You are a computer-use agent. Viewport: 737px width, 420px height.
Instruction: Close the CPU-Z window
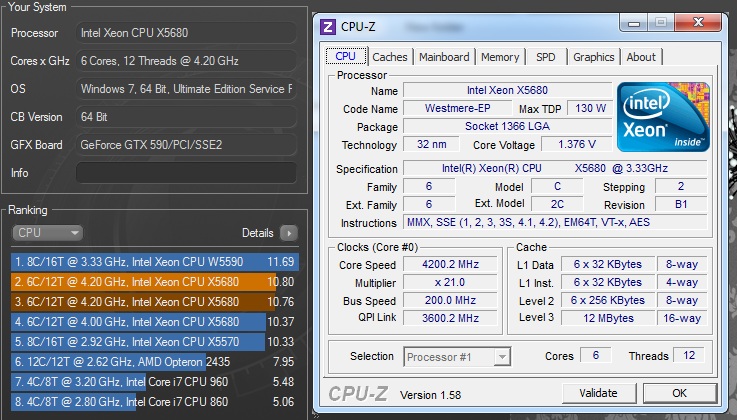(698, 23)
